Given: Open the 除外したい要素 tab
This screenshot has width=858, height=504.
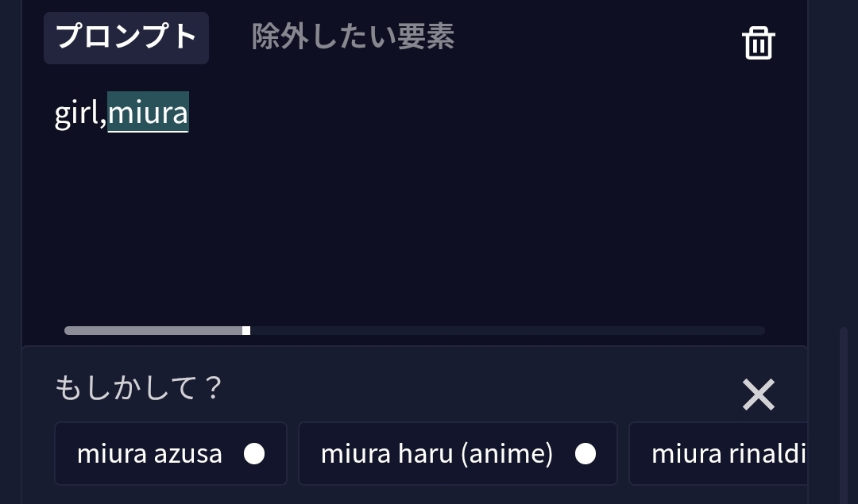Looking at the screenshot, I should 353,37.
